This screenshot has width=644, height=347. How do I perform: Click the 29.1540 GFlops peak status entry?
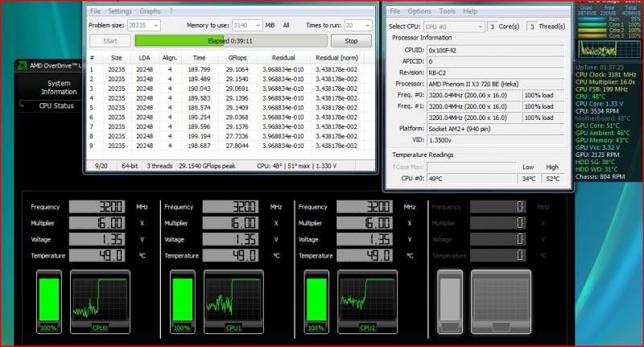pyautogui.click(x=207, y=166)
